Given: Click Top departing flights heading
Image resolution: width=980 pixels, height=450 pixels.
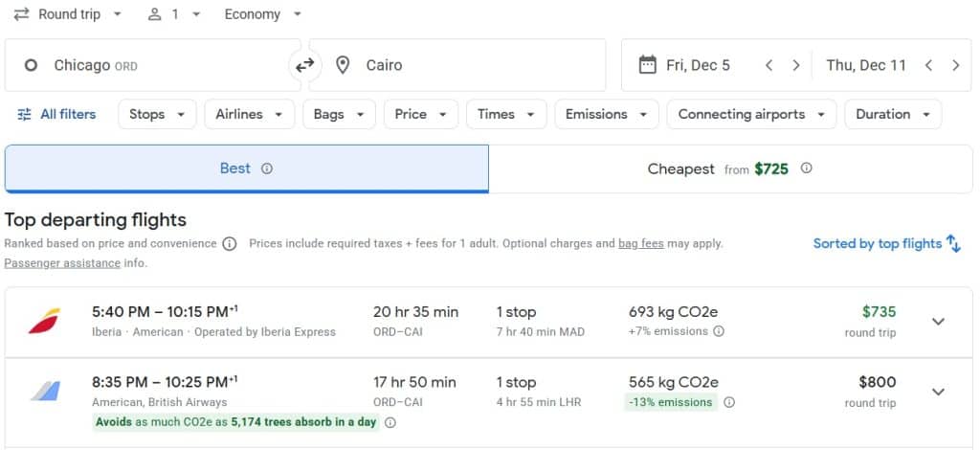Looking at the screenshot, I should [95, 220].
